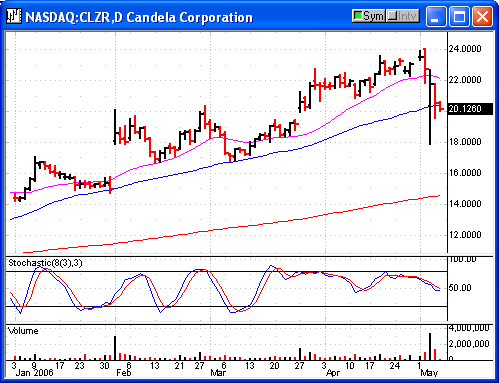Minimize the Candela Corporation chart window
This screenshot has height=383, width=499.
click(x=436, y=16)
